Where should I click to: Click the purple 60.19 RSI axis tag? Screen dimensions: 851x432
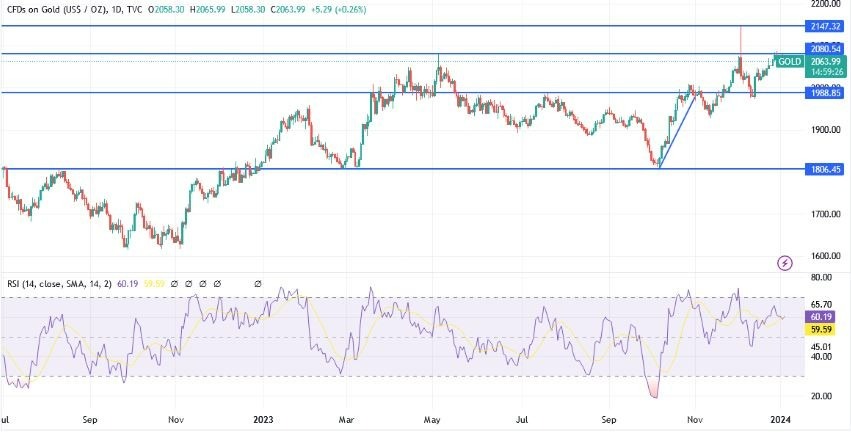tap(821, 317)
